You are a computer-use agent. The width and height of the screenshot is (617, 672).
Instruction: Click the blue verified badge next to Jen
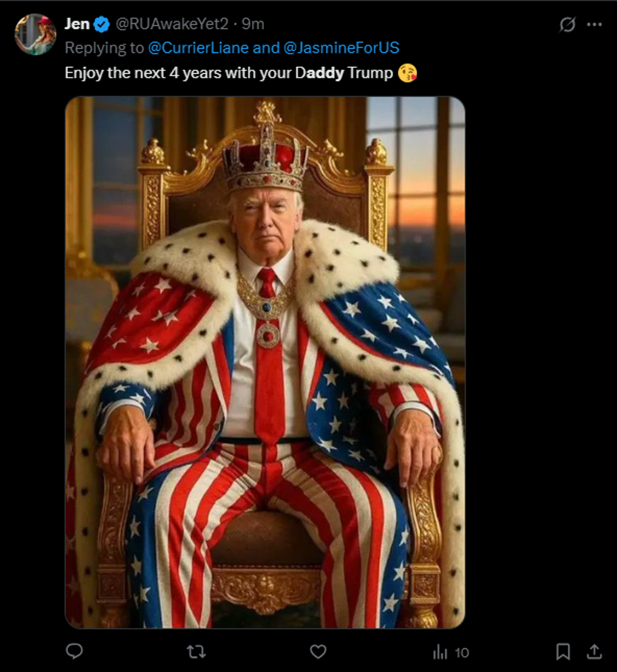(101, 24)
